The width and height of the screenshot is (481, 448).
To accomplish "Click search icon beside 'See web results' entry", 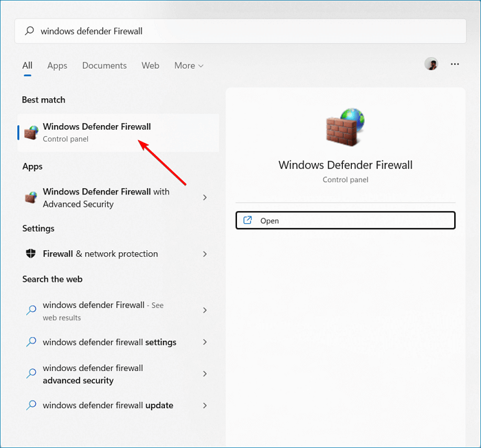I will coord(32,310).
